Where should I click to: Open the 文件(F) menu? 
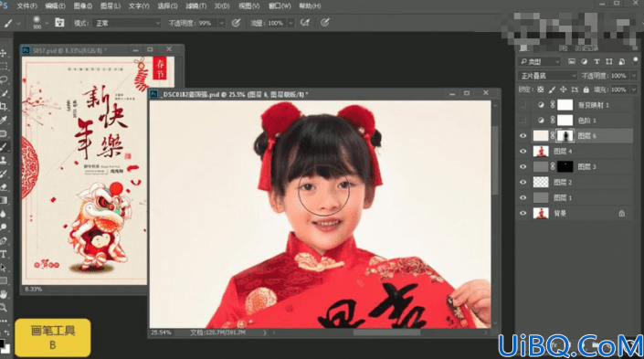pyautogui.click(x=27, y=6)
